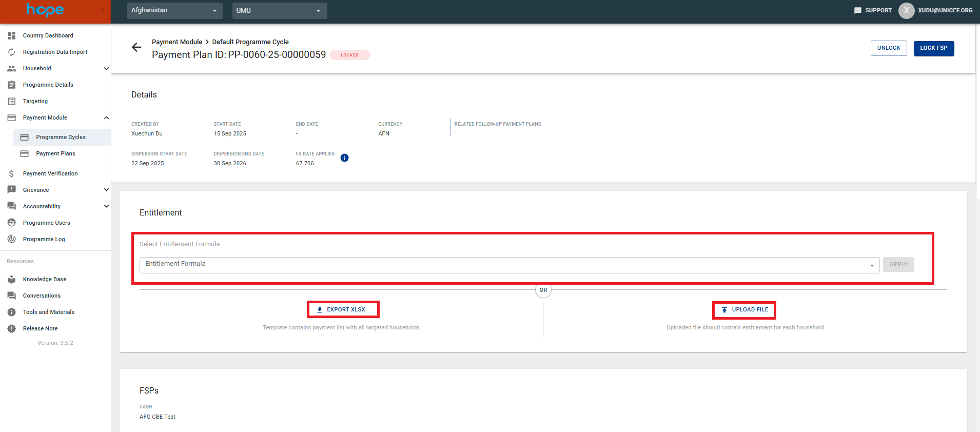Open Payment Plans in sidebar

tap(55, 153)
